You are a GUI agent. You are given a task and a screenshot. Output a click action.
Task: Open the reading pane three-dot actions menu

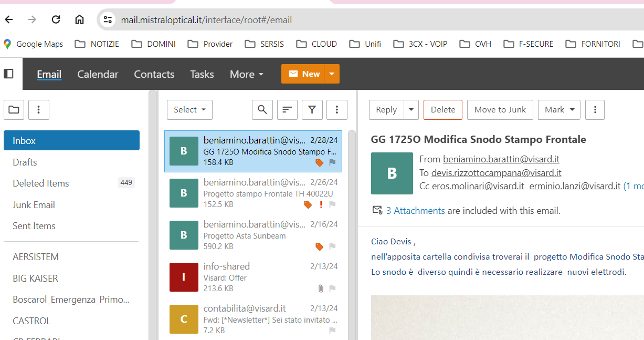[595, 110]
